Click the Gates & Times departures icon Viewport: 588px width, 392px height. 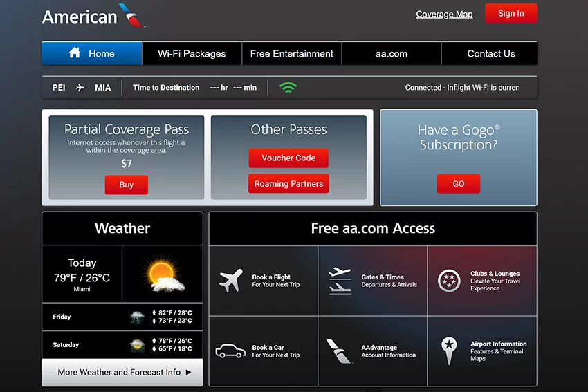coord(340,281)
